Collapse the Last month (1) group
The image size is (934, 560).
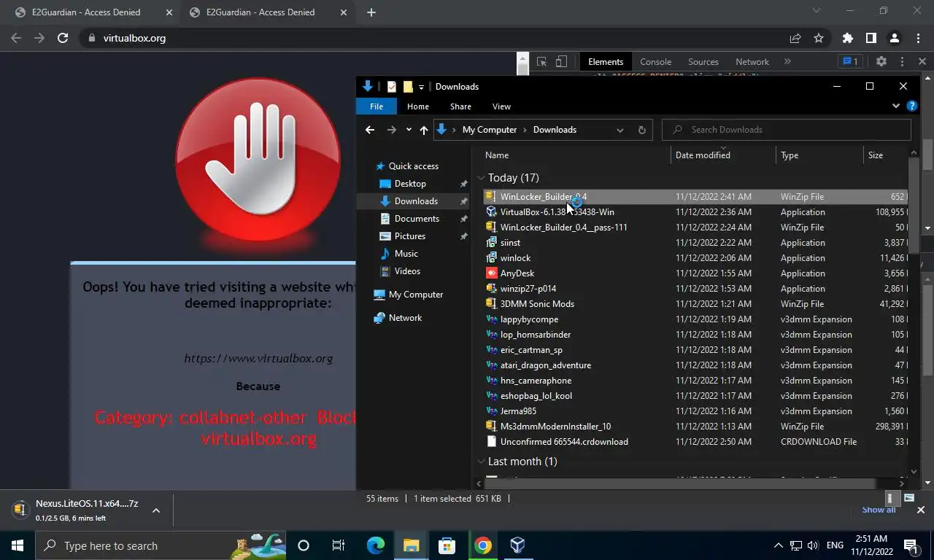pyautogui.click(x=482, y=462)
